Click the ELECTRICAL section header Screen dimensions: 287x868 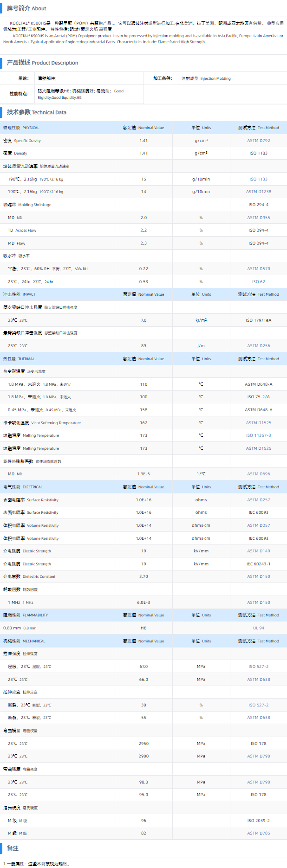(x=23, y=487)
